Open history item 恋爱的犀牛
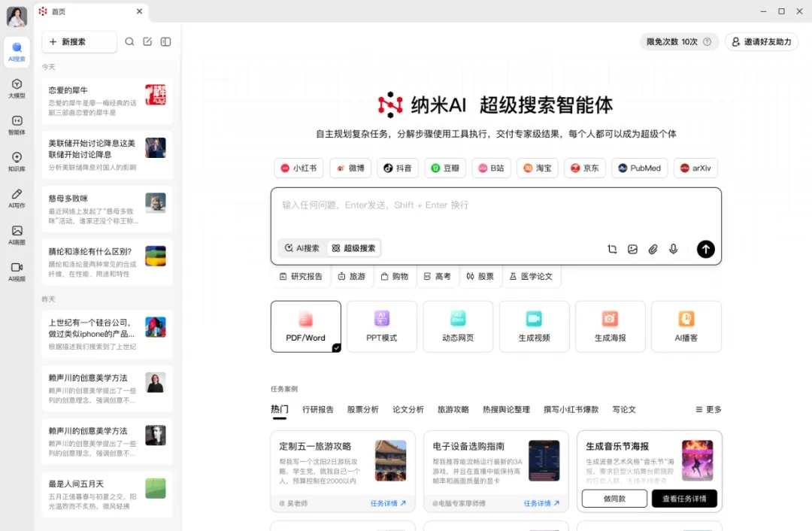812x531 pixels. [x=108, y=101]
